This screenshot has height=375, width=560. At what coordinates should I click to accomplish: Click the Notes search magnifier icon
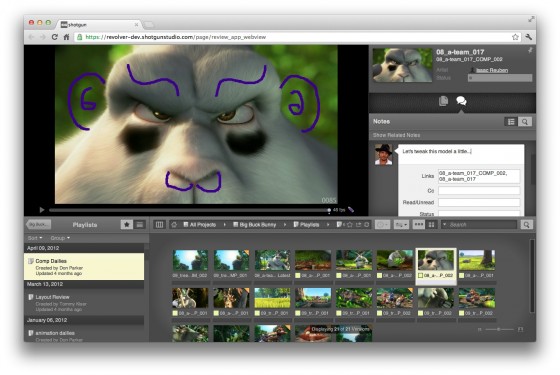click(525, 122)
